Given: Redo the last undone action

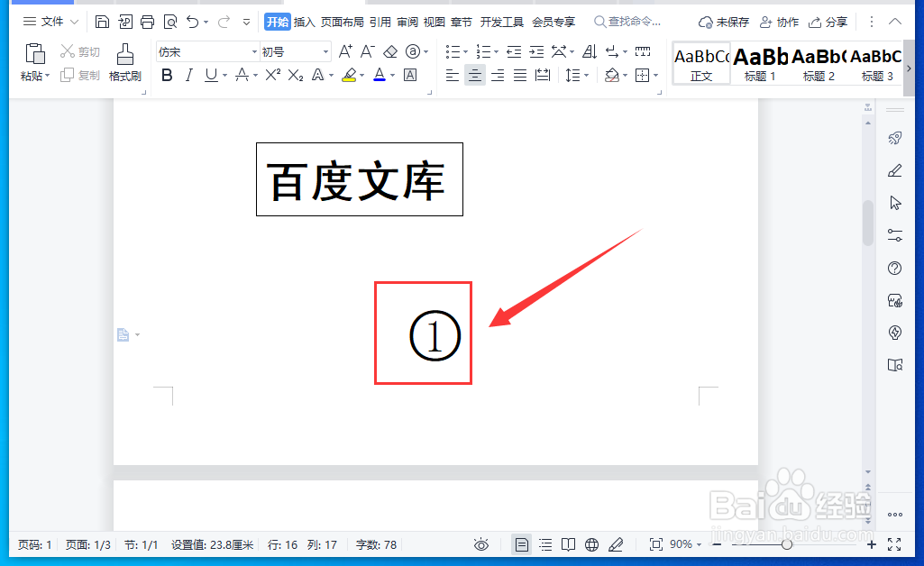Looking at the screenshot, I should [224, 23].
